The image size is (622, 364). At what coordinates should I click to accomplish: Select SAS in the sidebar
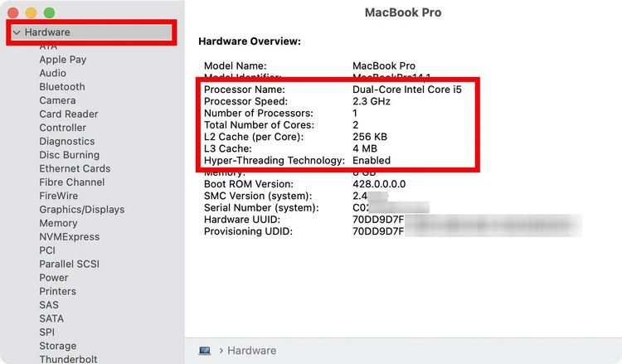[49, 304]
